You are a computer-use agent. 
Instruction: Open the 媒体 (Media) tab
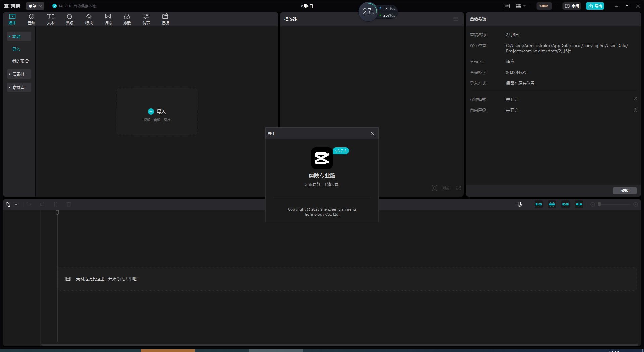tap(12, 19)
